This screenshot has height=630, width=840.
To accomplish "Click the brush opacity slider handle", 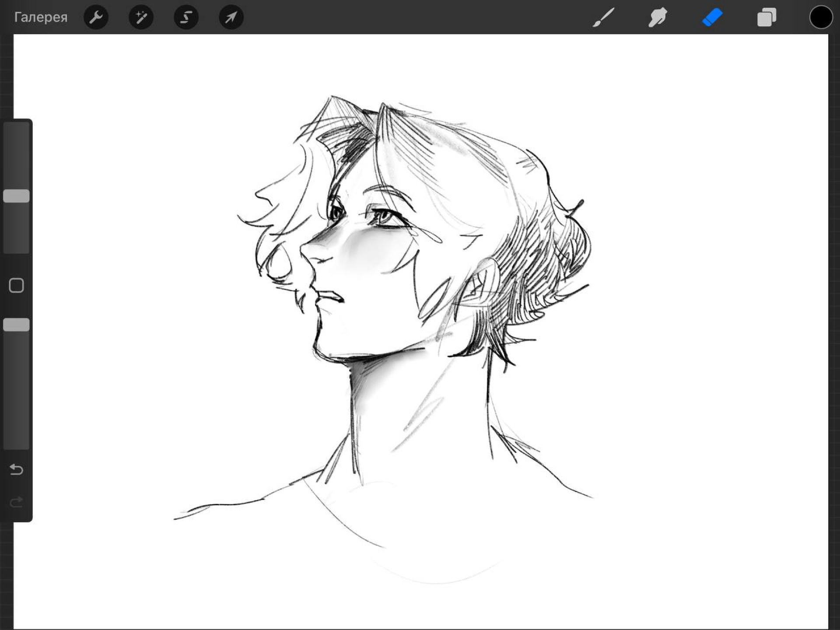I will click(x=17, y=325).
